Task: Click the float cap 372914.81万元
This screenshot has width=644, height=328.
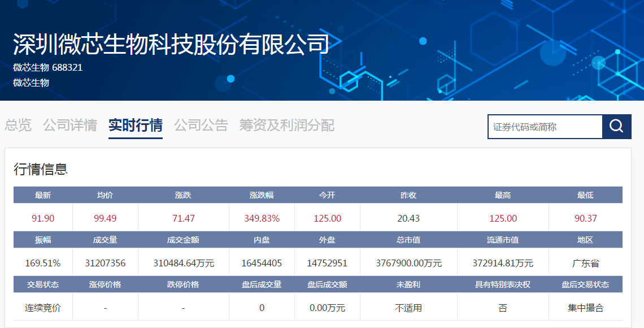Action: pyautogui.click(x=503, y=263)
